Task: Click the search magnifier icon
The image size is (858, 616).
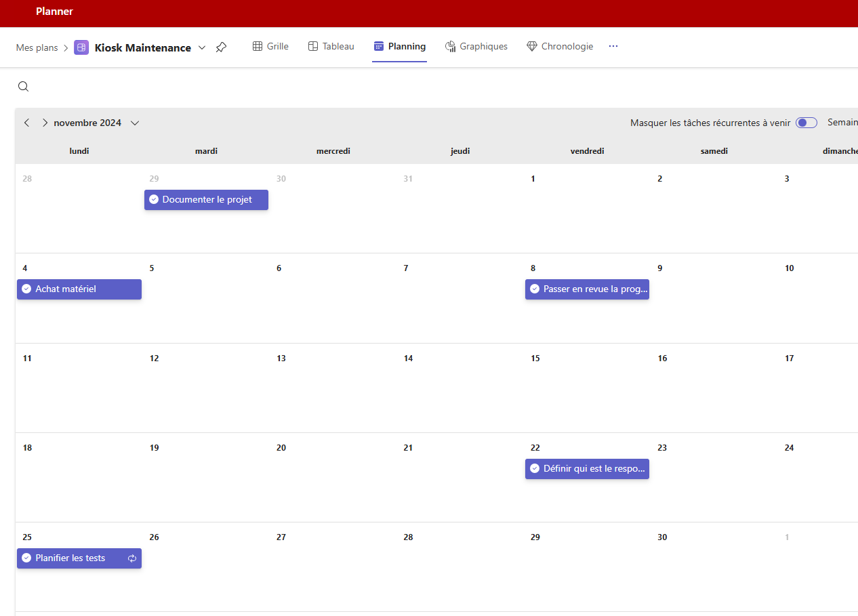Action: click(23, 86)
